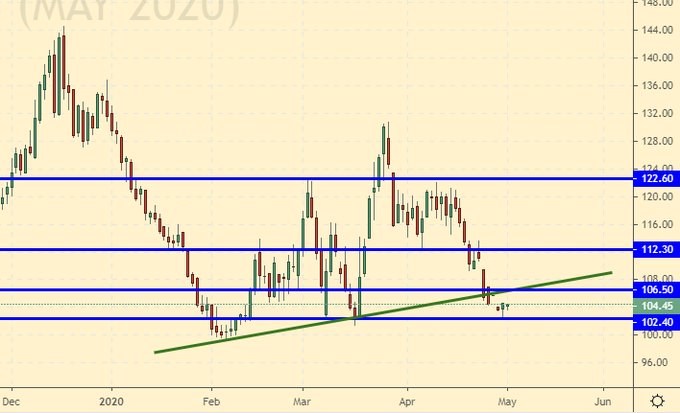Click the 106.50 price level label
This screenshot has width=680, height=413.
pyautogui.click(x=656, y=290)
